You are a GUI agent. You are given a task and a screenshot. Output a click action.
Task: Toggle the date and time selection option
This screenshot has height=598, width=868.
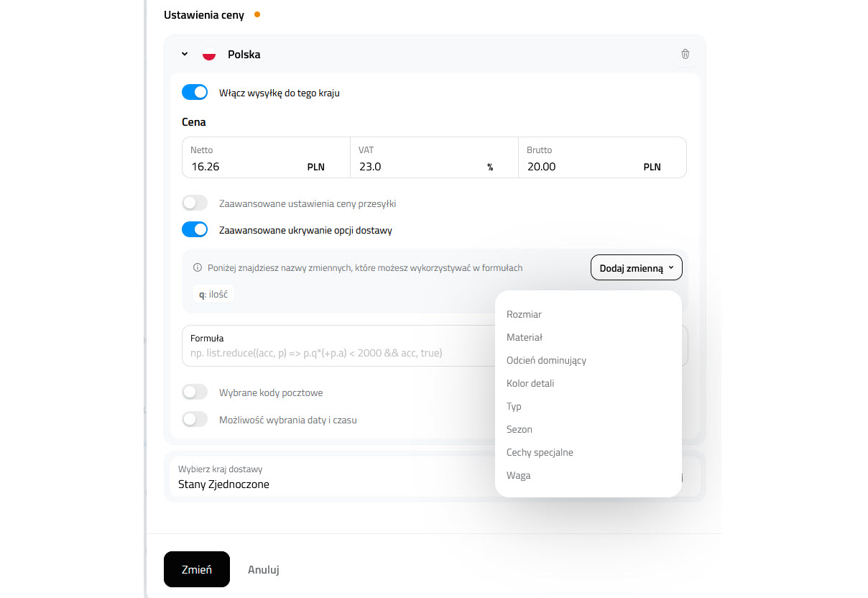[195, 419]
